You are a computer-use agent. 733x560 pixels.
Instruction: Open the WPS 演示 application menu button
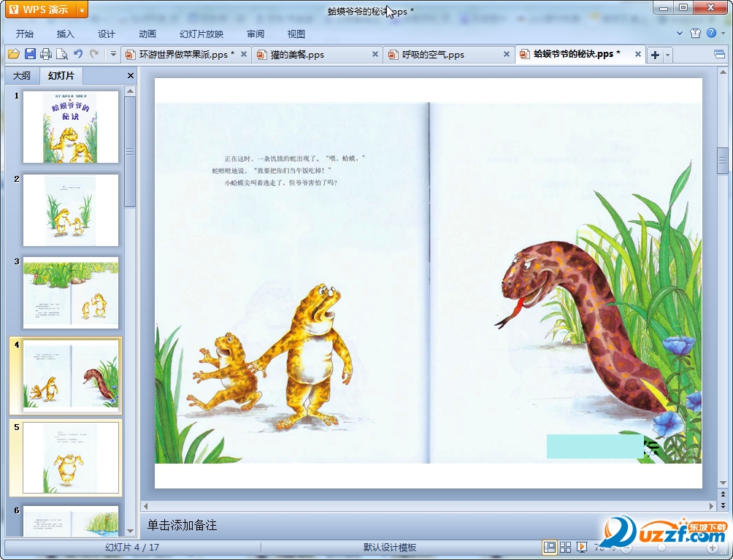coord(41,9)
